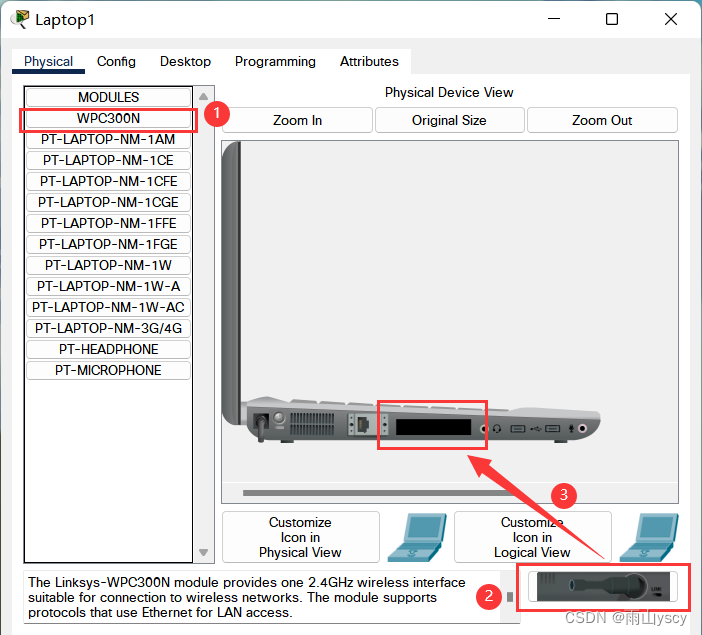
Task: Choose the PT-HEADPHONE module
Action: (x=108, y=350)
